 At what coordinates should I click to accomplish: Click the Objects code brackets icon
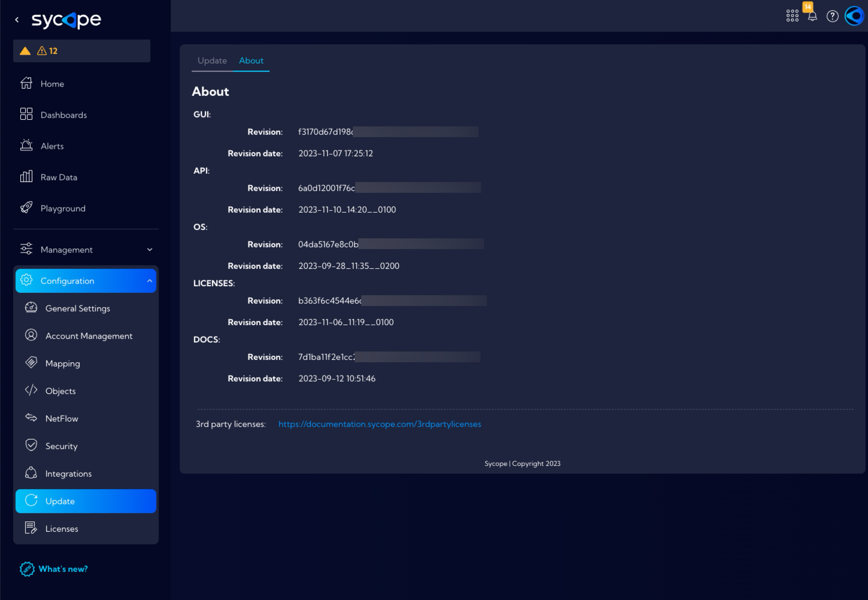[x=31, y=390]
